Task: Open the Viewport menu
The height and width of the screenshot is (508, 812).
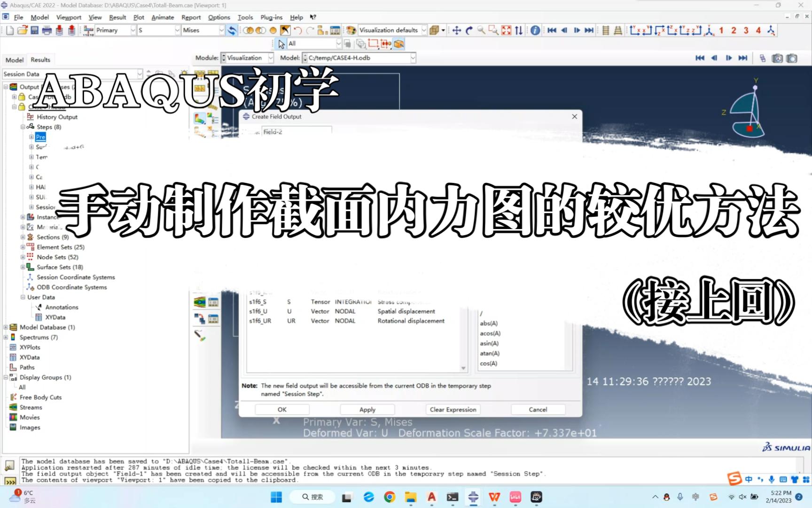Action: pyautogui.click(x=69, y=17)
